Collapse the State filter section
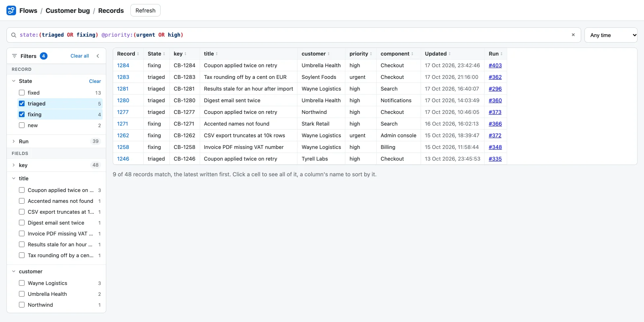 coord(14,81)
